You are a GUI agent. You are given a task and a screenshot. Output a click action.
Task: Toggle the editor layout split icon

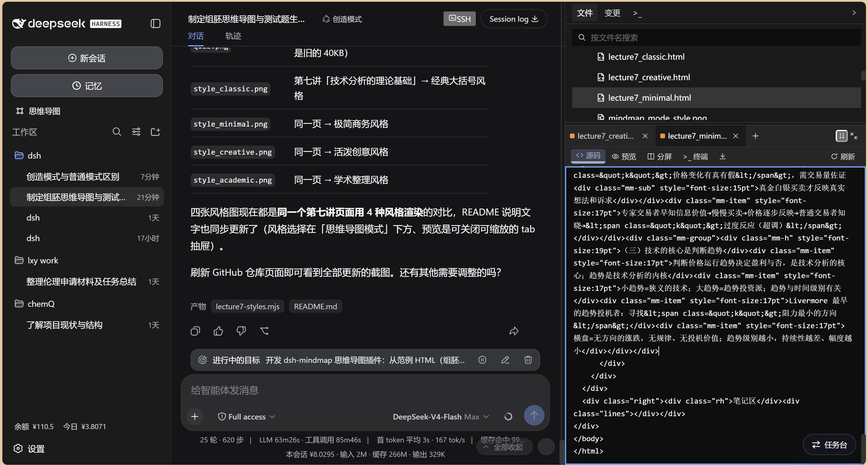tap(841, 136)
